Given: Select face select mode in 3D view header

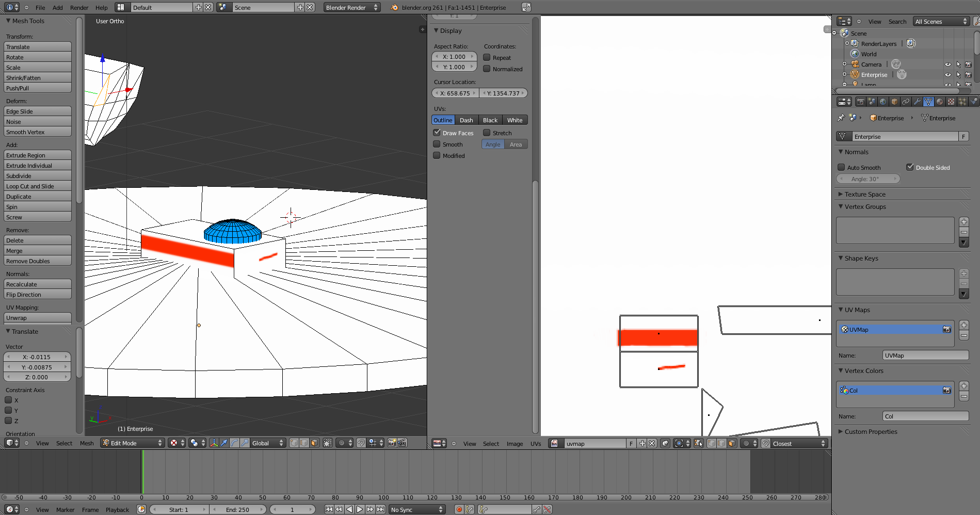Looking at the screenshot, I should [314, 443].
